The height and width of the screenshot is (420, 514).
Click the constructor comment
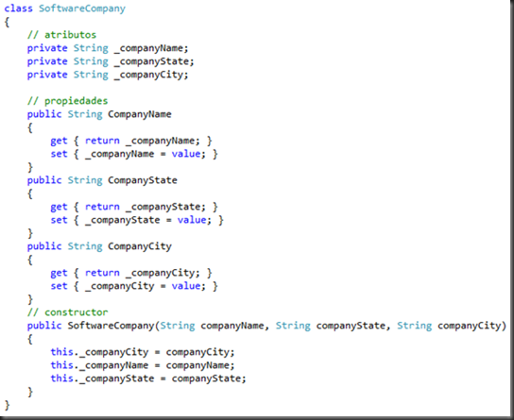67,312
